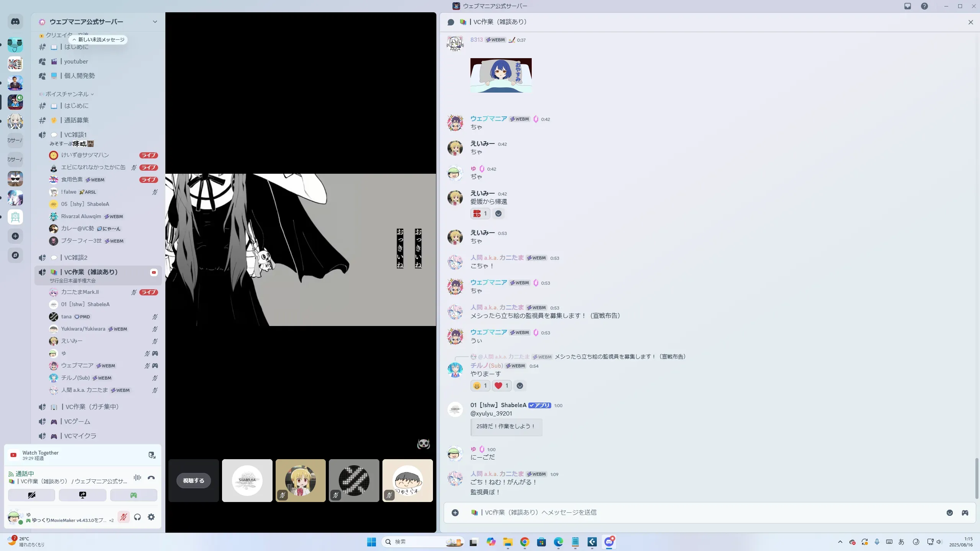Join the VCゲーム voice channel
Screen dimensions: 980x551
(x=77, y=421)
